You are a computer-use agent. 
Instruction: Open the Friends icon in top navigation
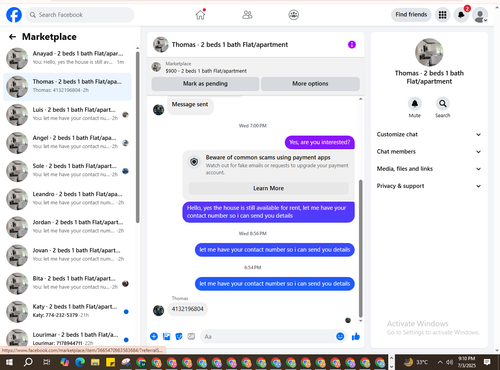247,15
